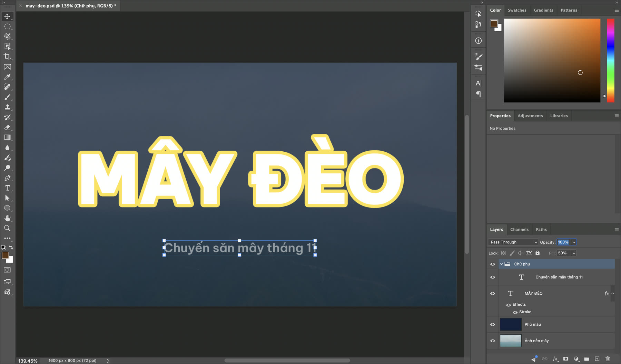Open the Info panel icon

(478, 41)
